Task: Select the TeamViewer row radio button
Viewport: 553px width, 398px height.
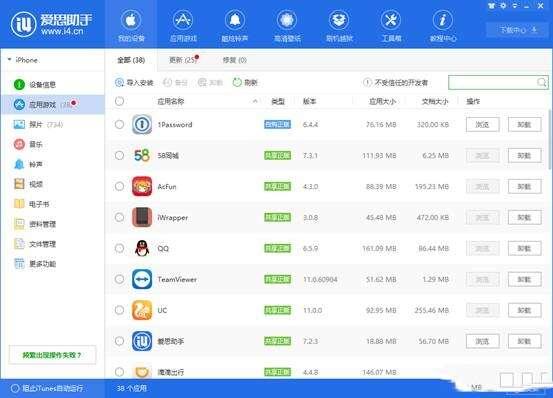Action: [x=119, y=279]
